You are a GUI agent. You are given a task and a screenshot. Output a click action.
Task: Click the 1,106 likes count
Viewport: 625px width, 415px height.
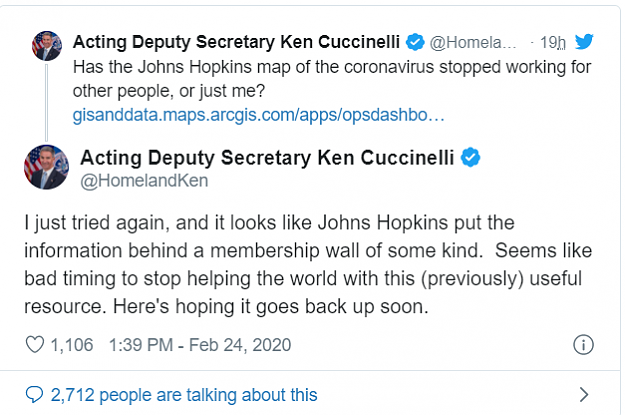[x=72, y=345]
